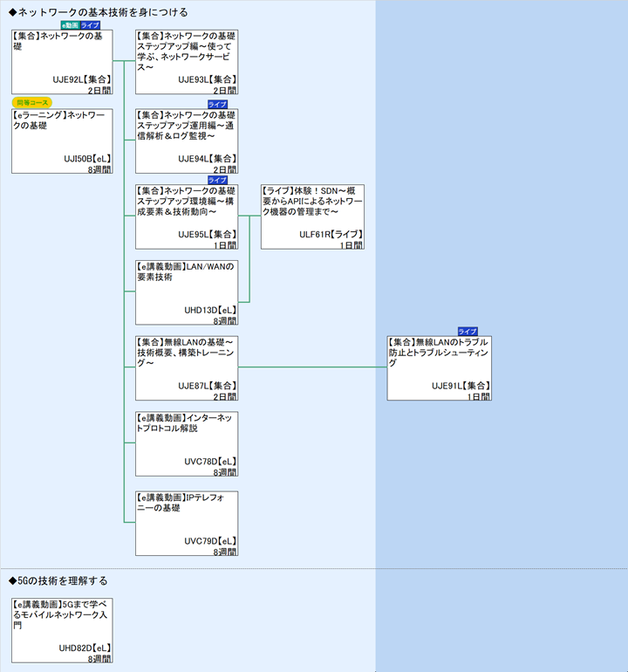Open the 【集合】ネットワークの基礎 course UJE92L
Screen dimensions: 628x672
[x=62, y=61]
